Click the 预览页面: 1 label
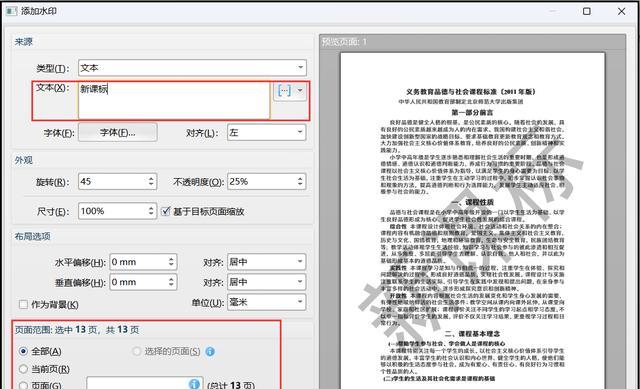This screenshot has height=389, width=640. 344,42
